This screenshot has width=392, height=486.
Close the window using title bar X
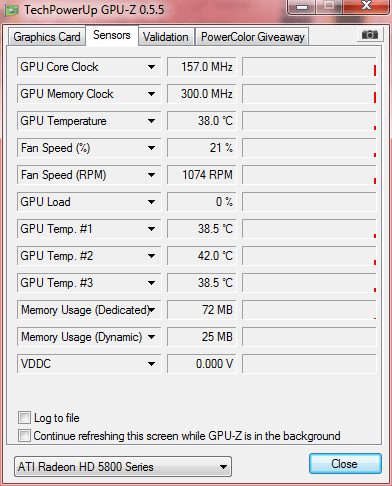[x=367, y=6]
